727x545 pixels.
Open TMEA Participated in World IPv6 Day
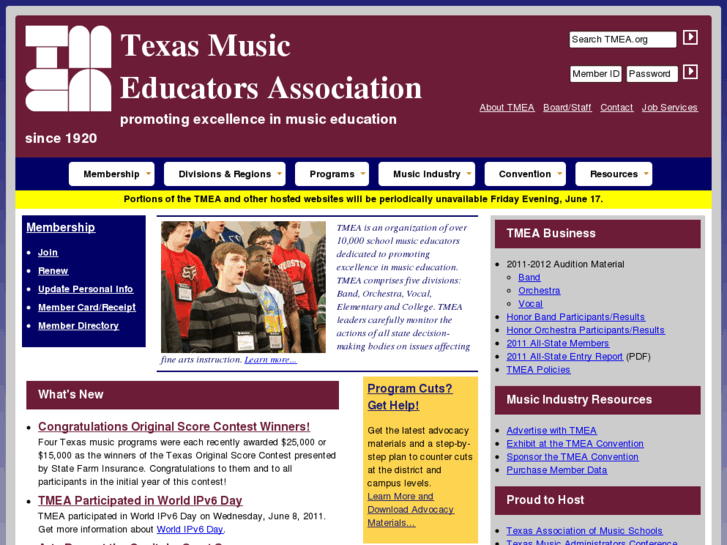pyautogui.click(x=140, y=500)
